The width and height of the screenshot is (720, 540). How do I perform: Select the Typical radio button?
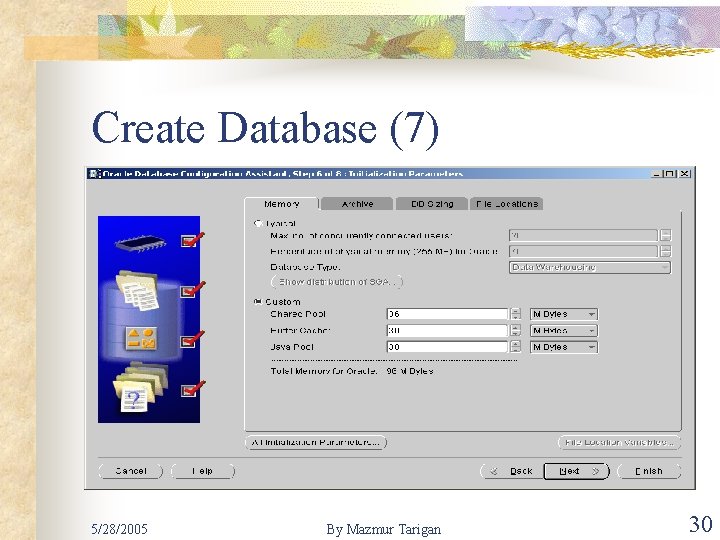[258, 224]
